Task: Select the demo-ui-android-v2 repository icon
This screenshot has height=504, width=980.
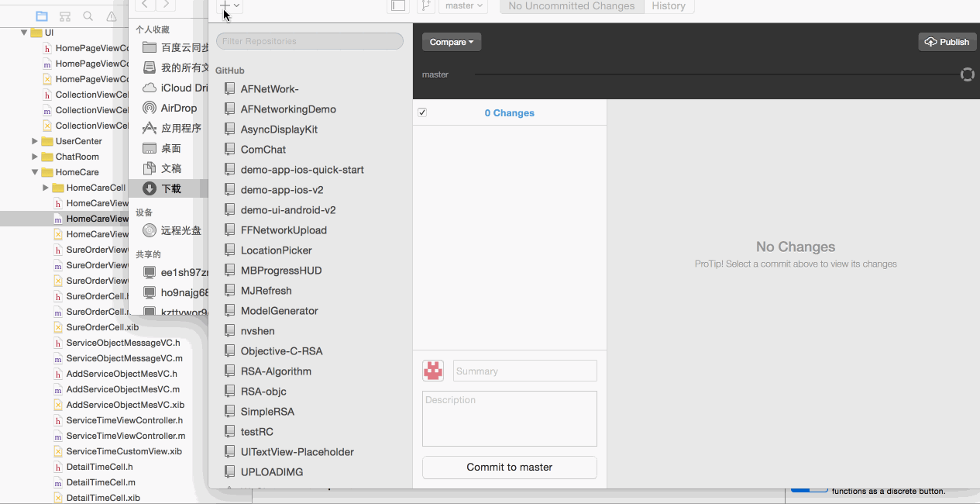Action: point(229,210)
